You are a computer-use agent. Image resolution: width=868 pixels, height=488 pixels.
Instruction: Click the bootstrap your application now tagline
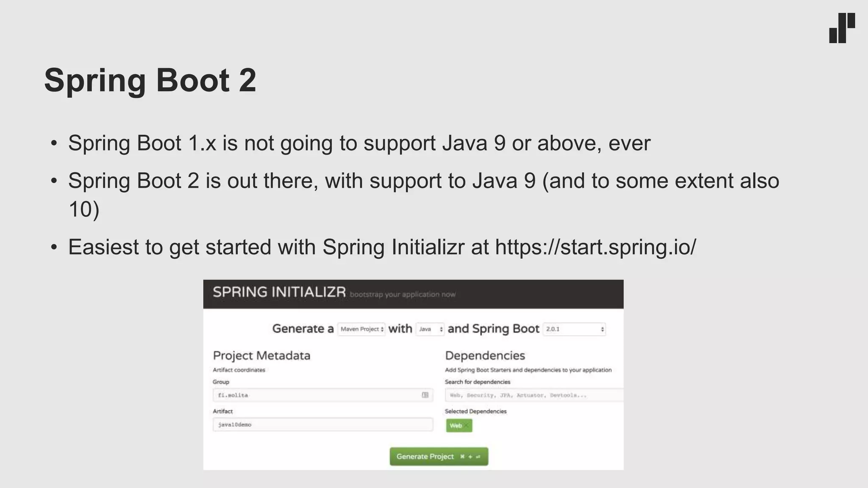[403, 294]
